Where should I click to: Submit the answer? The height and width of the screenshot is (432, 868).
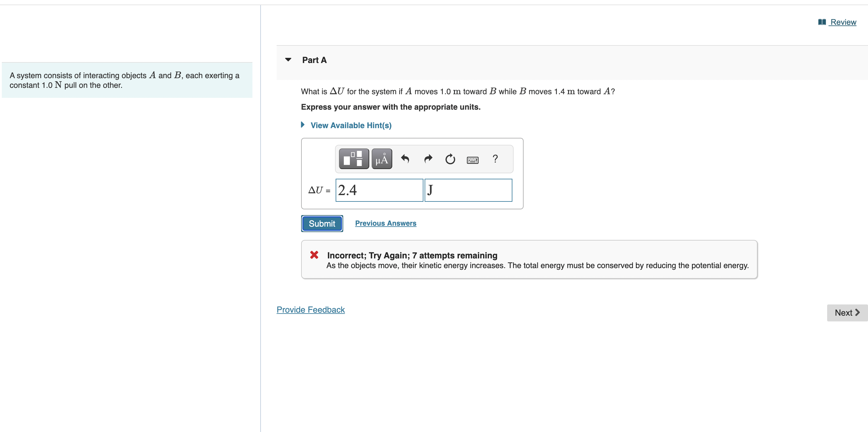(x=322, y=223)
